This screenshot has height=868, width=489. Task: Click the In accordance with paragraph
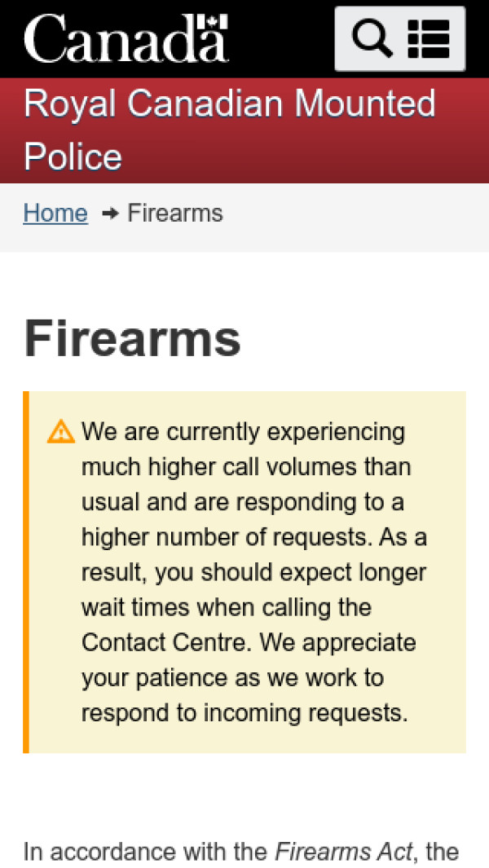tap(241, 852)
